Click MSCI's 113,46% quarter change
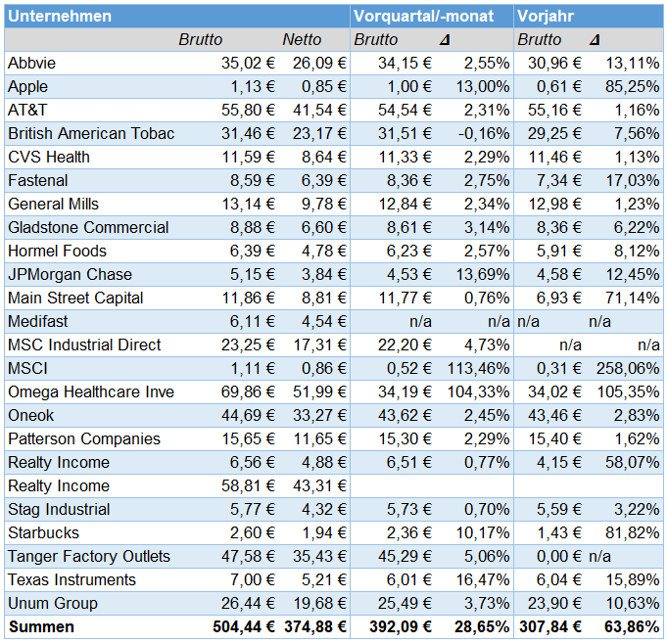668x644 pixels. pos(478,368)
